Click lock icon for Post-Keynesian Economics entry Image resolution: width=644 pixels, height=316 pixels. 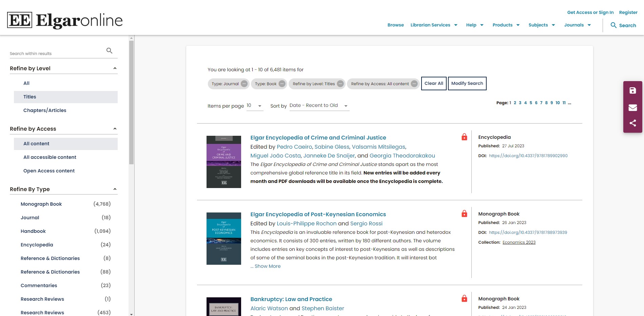point(464,213)
